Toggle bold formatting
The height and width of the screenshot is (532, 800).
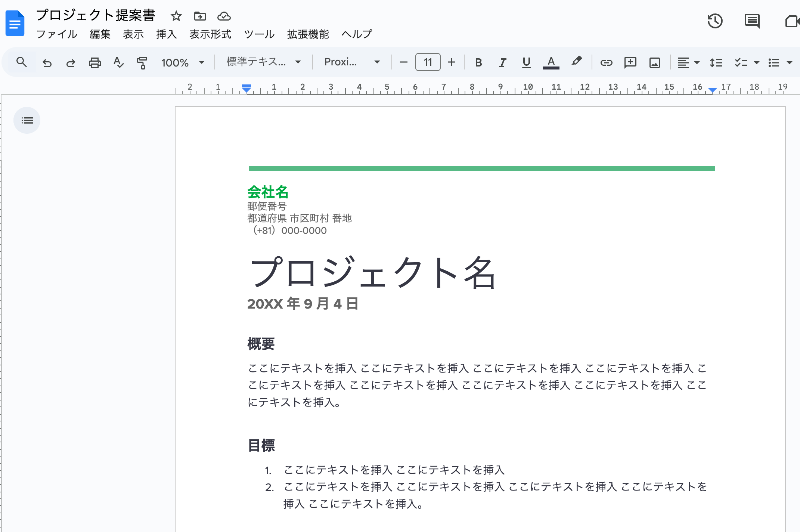tap(478, 62)
